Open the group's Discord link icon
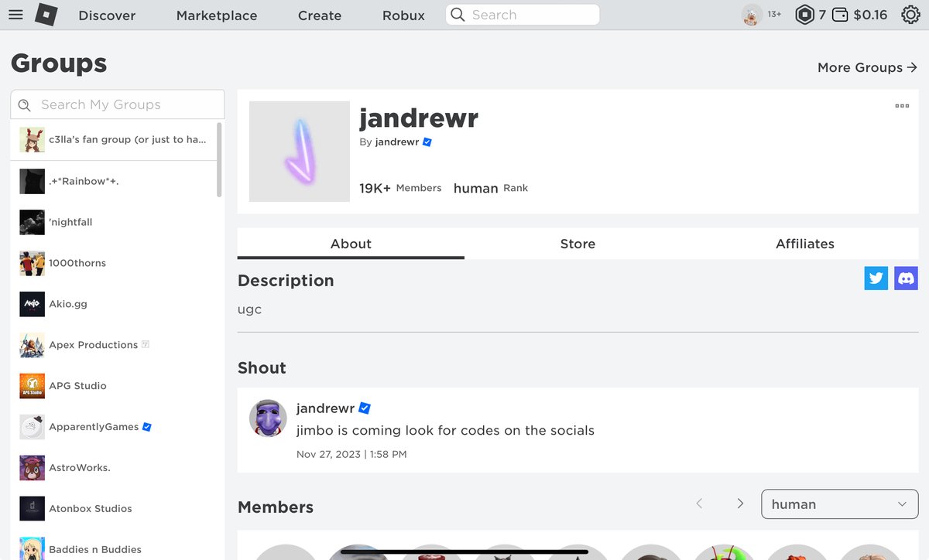 [906, 278]
